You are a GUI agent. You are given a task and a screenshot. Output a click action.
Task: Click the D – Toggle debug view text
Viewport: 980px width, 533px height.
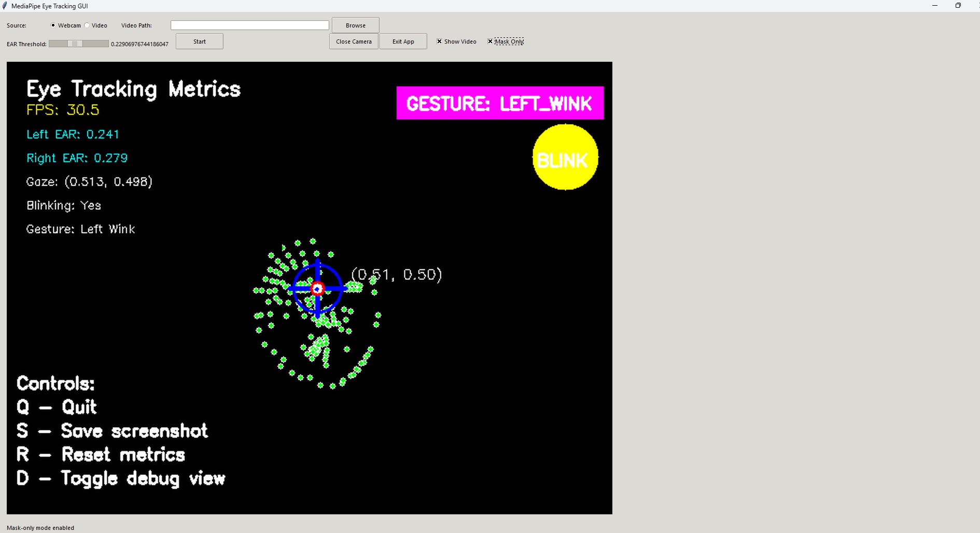(x=121, y=479)
